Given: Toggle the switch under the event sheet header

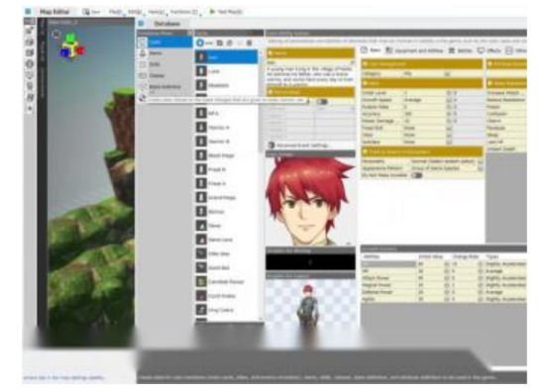Looking at the screenshot, I should [x=322, y=102].
